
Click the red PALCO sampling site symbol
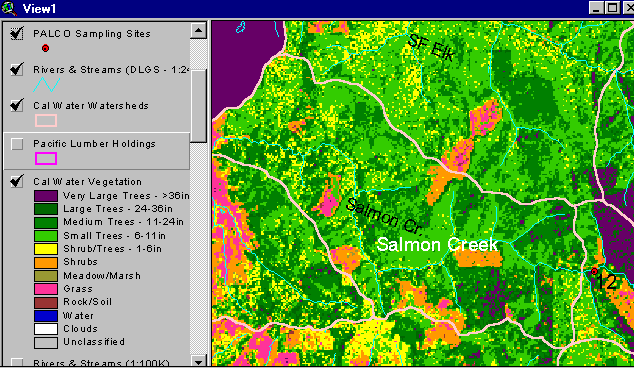pos(45,48)
